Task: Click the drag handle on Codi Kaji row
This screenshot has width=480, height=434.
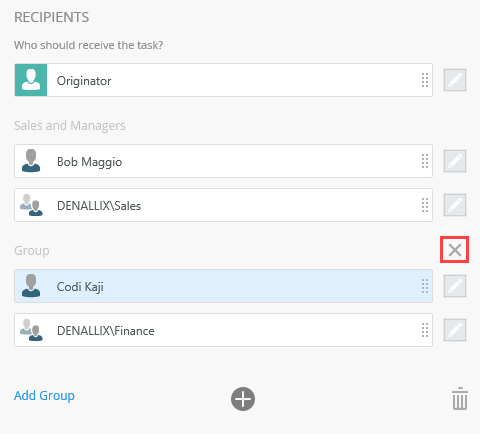Action: tap(425, 286)
